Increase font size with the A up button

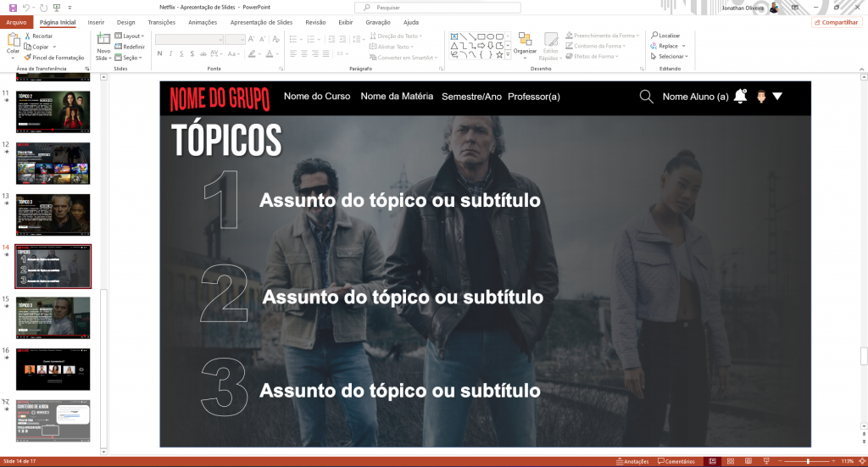click(251, 39)
